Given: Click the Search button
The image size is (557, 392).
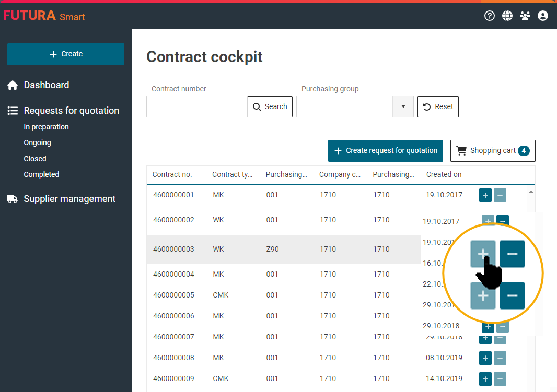Looking at the screenshot, I should click(270, 106).
